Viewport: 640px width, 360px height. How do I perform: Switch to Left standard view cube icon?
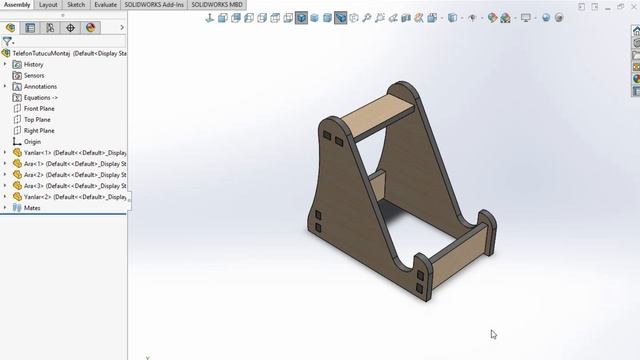pos(249,18)
